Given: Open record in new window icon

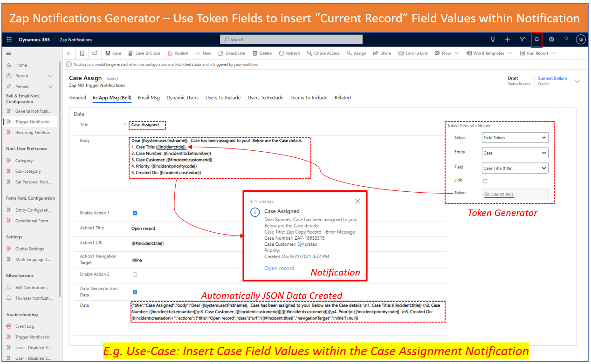Looking at the screenshot, I should point(95,53).
